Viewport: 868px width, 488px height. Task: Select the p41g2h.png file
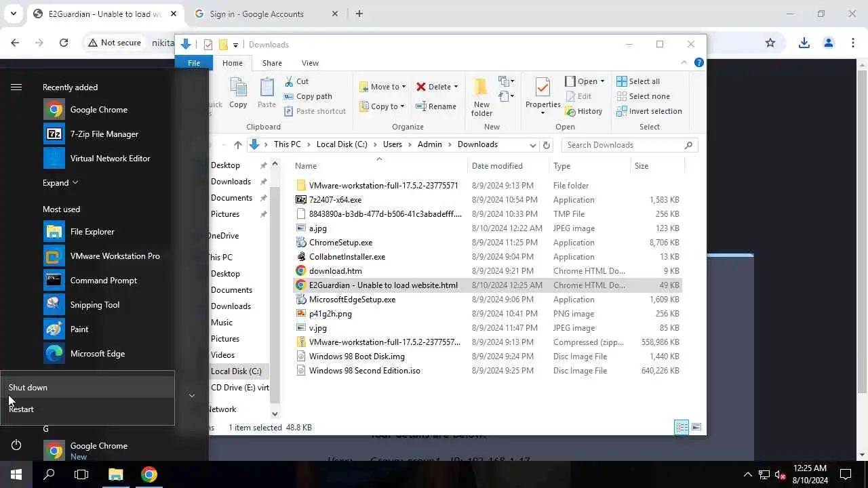(330, 314)
